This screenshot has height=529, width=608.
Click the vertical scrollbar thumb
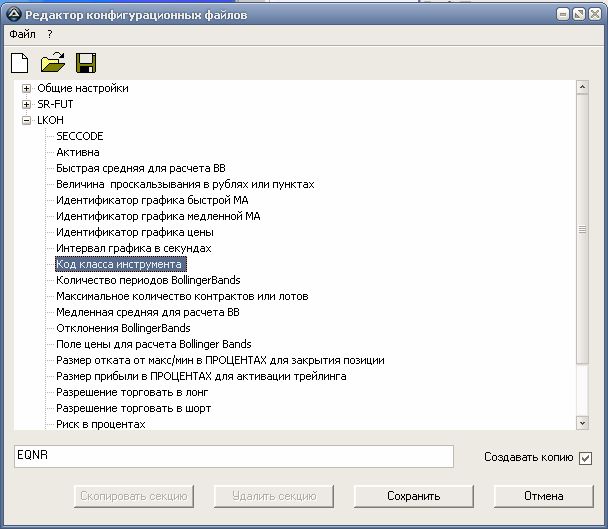click(582, 229)
